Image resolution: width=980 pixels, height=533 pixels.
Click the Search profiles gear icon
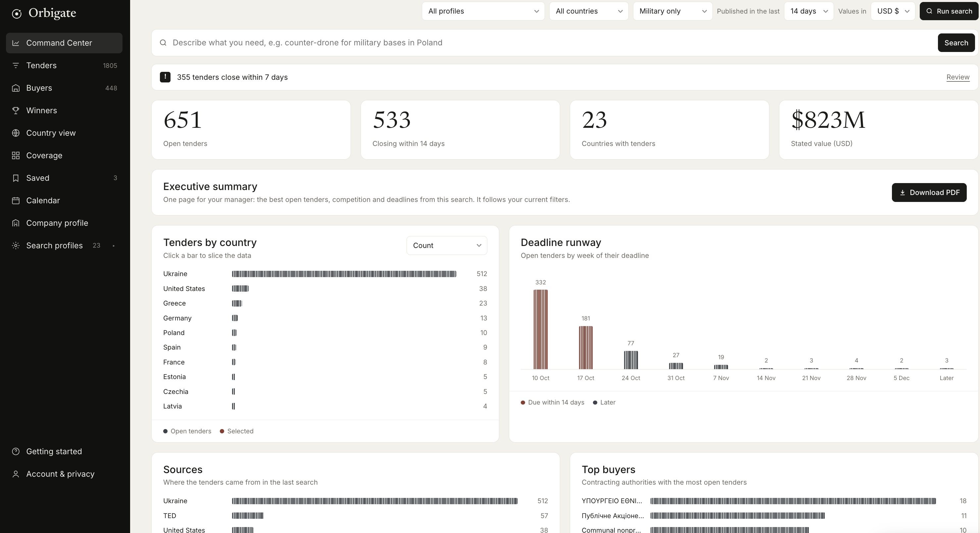tap(16, 245)
